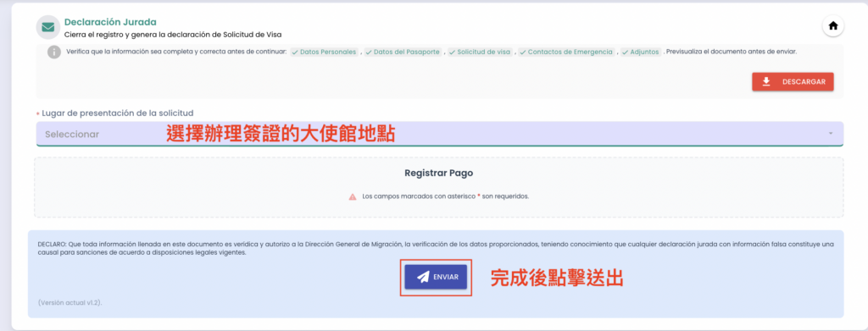Click the dropdown arrow of Seleccionar field
The height and width of the screenshot is (331, 868).
pyautogui.click(x=831, y=134)
